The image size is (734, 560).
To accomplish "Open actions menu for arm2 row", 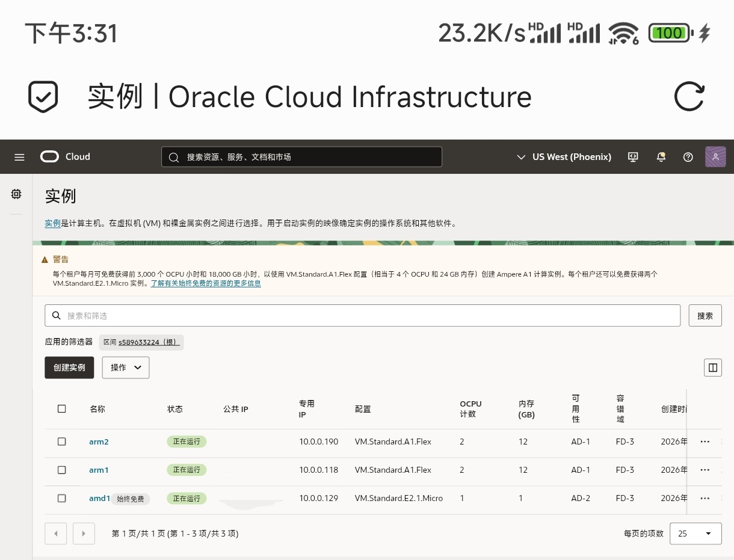I will (705, 442).
